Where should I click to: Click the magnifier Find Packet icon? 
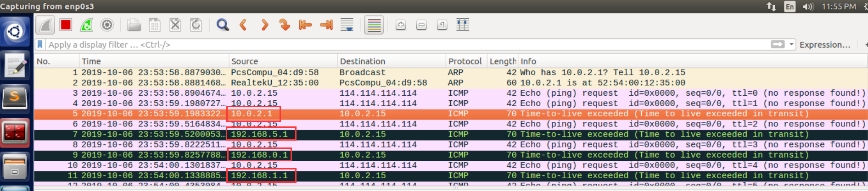point(223,25)
